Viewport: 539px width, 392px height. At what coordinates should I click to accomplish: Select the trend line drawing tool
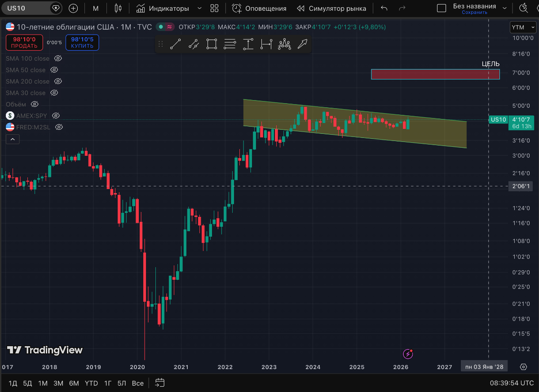(x=175, y=44)
